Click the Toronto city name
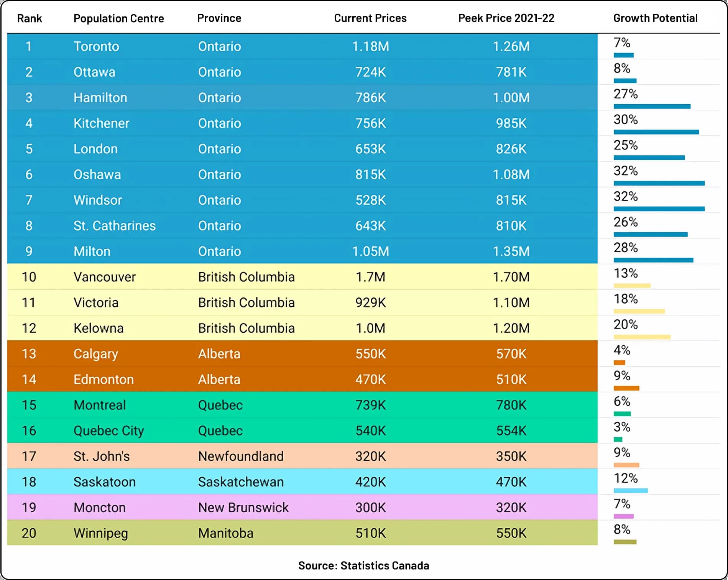Image resolution: width=728 pixels, height=580 pixels. pyautogui.click(x=96, y=46)
